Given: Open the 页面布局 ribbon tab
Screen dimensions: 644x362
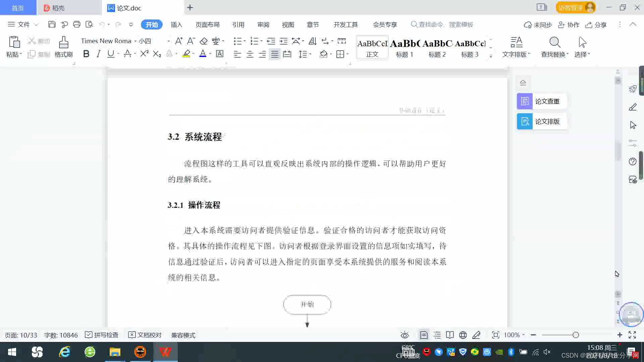Looking at the screenshot, I should tap(207, 24).
